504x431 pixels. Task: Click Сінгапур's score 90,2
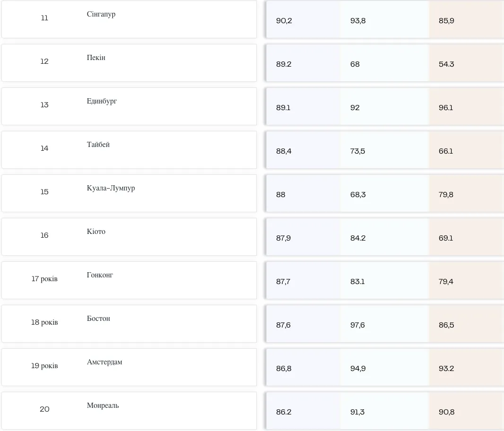[x=284, y=21]
